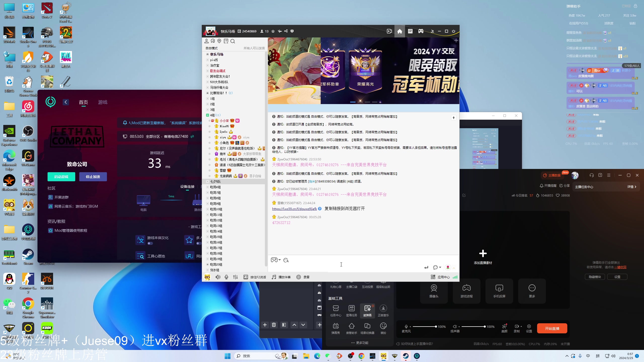Viewport: 644px width, 362px height.
Task: Toggle 游戏本体汉化 switch in UU
Action: click(150, 243)
